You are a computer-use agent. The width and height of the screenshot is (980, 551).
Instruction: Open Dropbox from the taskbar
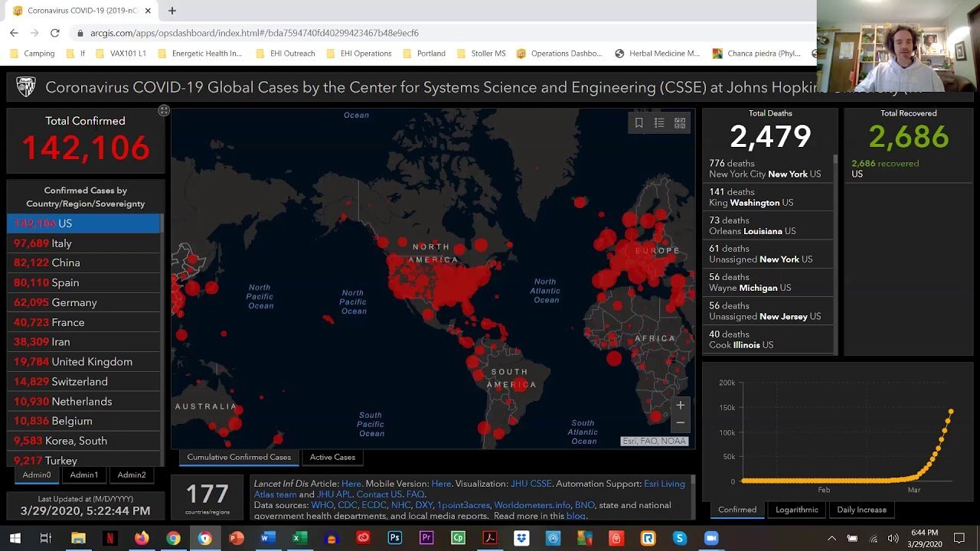click(521, 538)
